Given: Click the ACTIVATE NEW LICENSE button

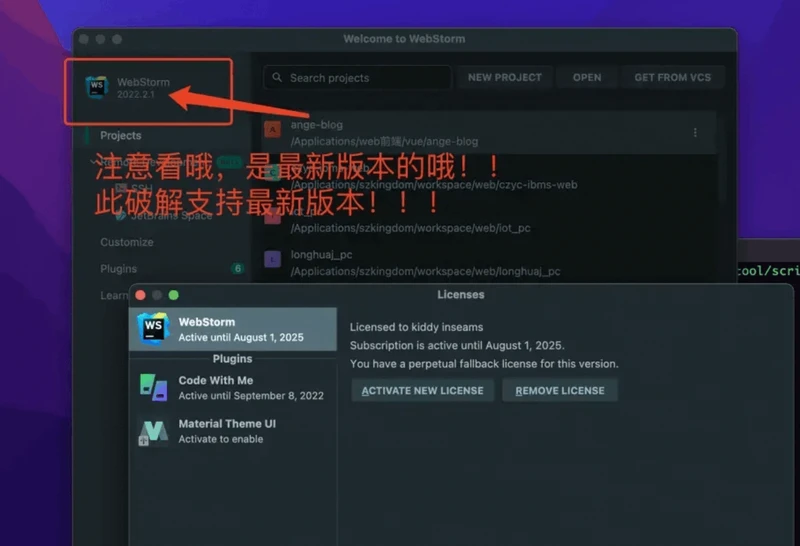Looking at the screenshot, I should pos(422,390).
